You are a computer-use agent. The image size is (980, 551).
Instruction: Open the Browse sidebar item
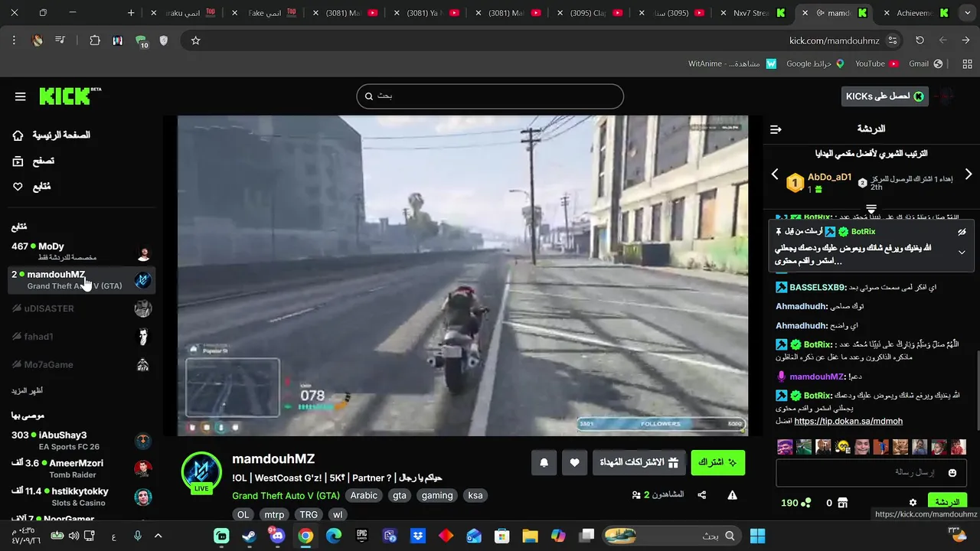click(34, 161)
